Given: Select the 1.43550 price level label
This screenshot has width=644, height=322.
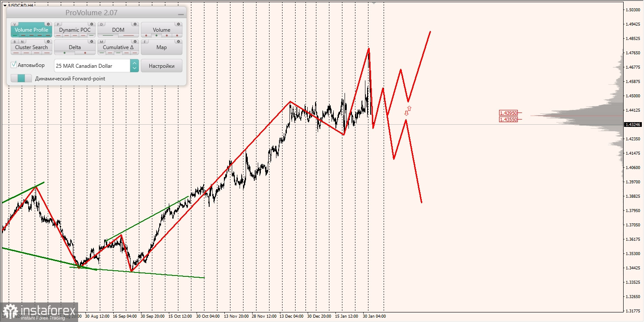Looking at the screenshot, I should (508, 119).
